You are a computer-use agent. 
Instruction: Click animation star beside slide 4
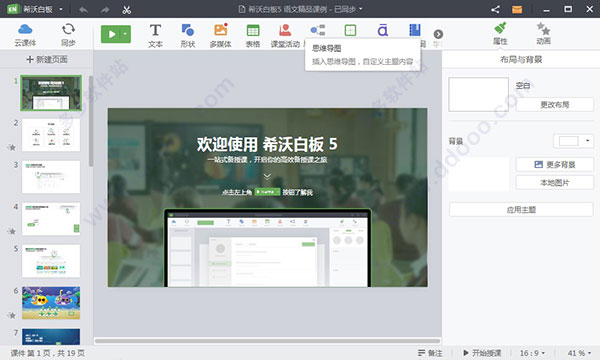12,231
